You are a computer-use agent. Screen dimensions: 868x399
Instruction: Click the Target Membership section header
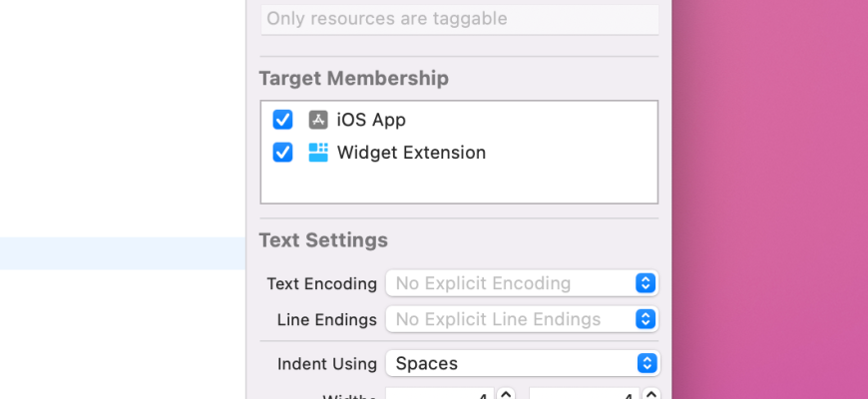coord(353,78)
